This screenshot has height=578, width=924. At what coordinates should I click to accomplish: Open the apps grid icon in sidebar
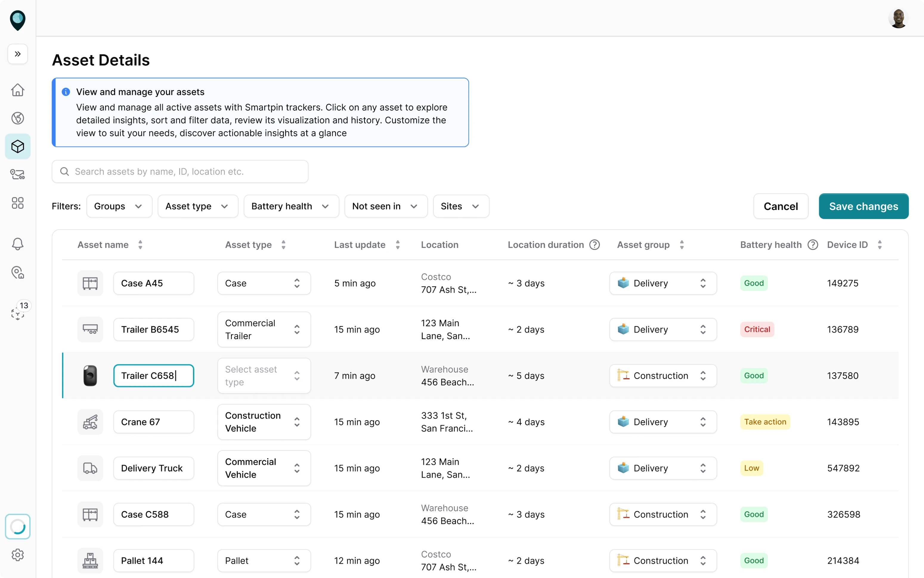[18, 203]
